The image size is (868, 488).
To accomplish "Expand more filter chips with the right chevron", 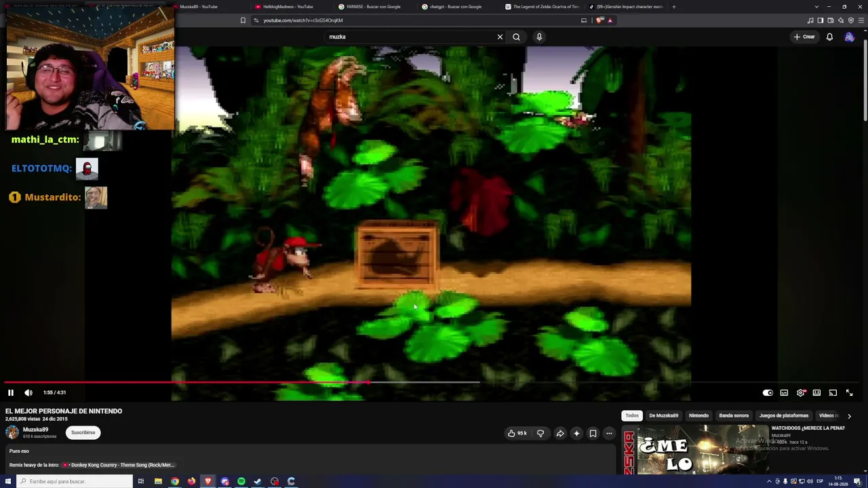I will (849, 416).
